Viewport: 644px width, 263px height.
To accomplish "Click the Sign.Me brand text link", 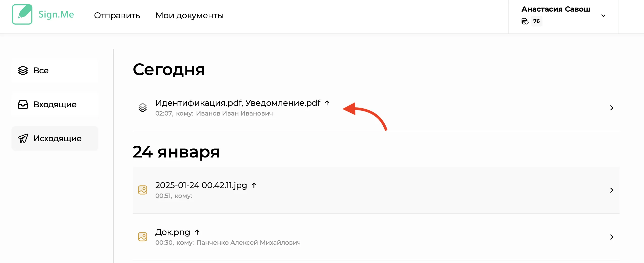I will (x=56, y=14).
